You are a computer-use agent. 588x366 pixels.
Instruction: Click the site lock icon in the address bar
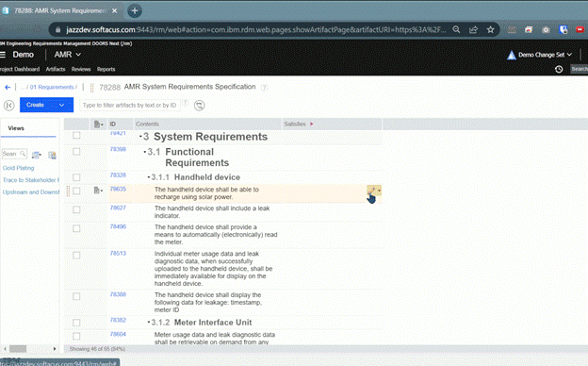click(57, 30)
